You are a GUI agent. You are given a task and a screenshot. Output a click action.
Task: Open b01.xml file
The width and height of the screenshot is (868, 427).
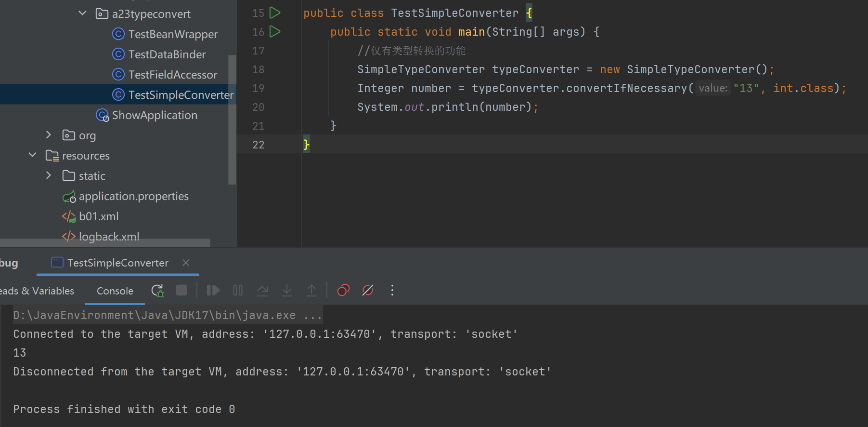click(x=99, y=216)
